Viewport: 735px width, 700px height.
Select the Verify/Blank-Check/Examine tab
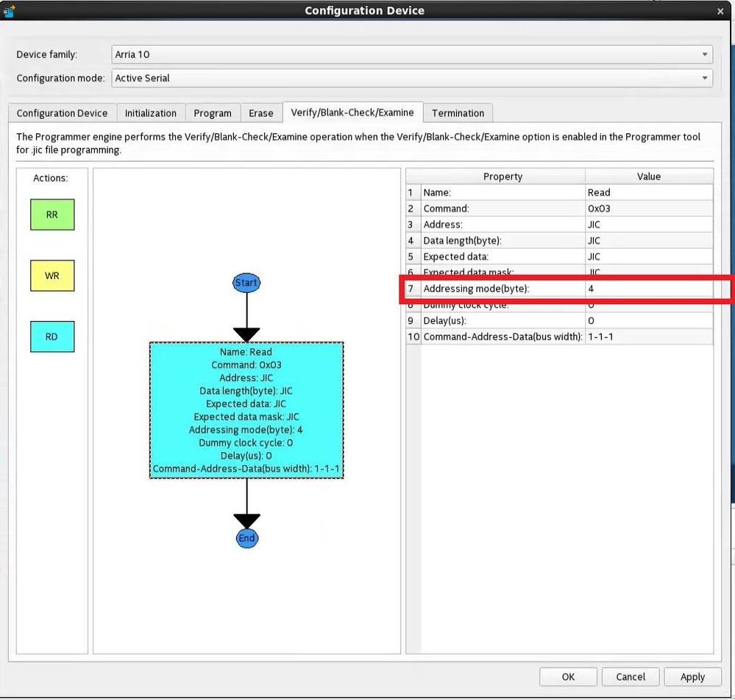point(352,113)
